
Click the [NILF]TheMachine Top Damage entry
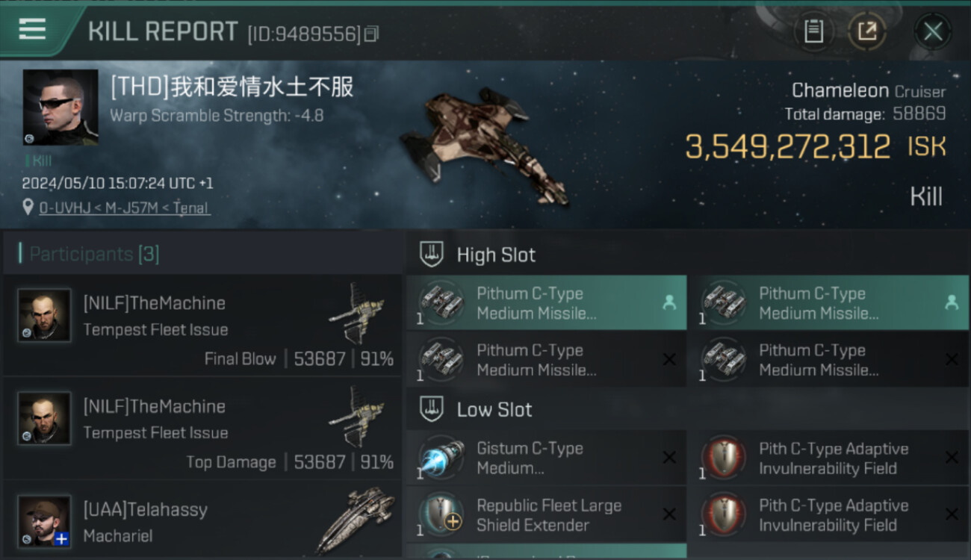tap(202, 429)
